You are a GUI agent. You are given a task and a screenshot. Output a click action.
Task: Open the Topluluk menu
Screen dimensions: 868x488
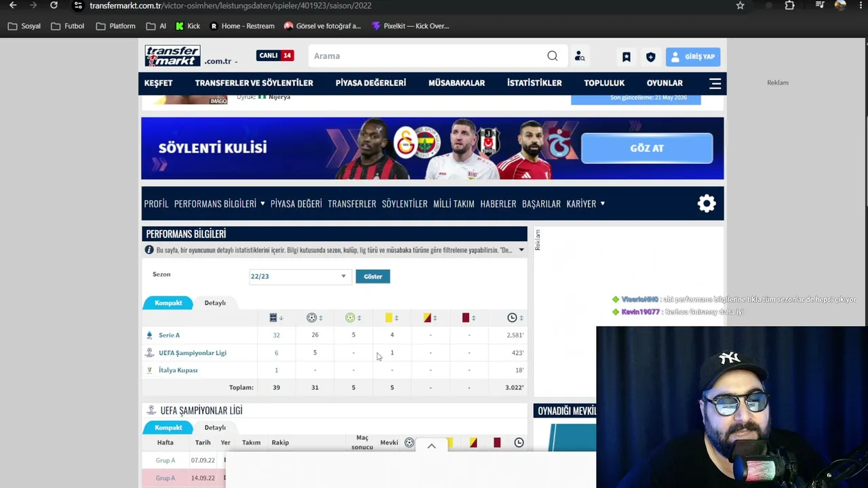(x=604, y=83)
